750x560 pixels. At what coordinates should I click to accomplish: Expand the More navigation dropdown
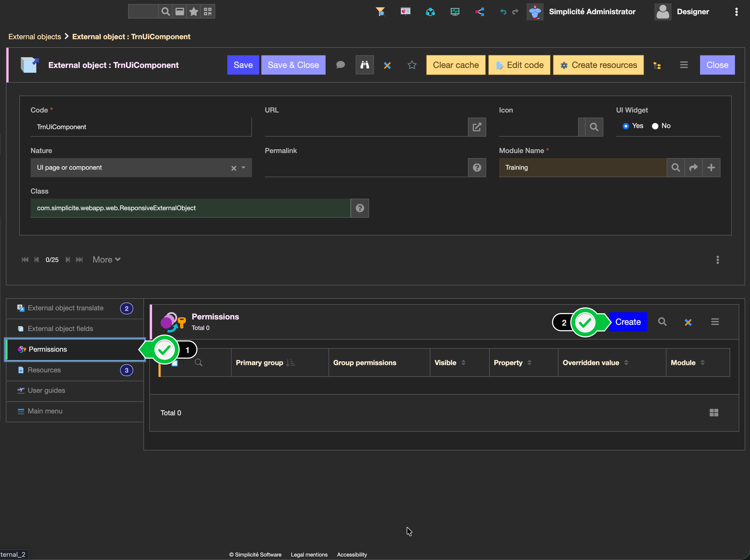click(106, 260)
